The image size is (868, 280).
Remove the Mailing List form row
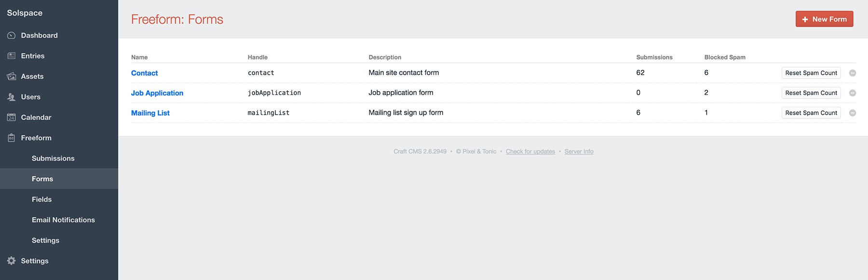tap(853, 113)
